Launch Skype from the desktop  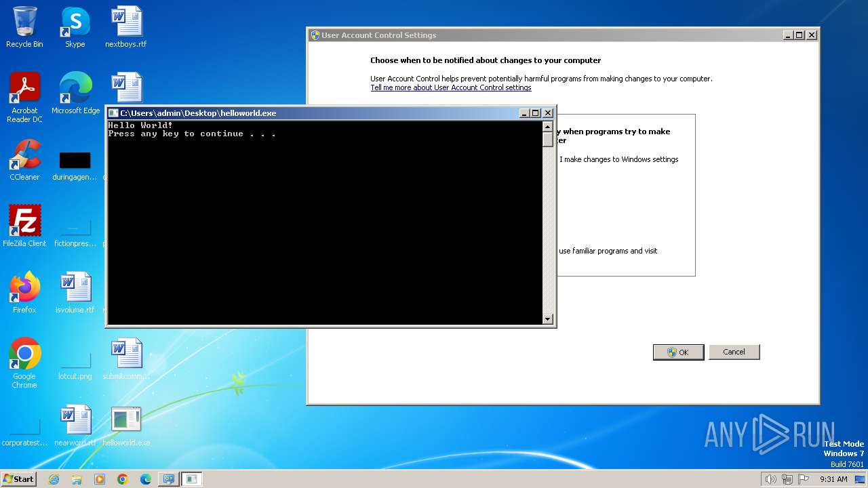tap(75, 27)
